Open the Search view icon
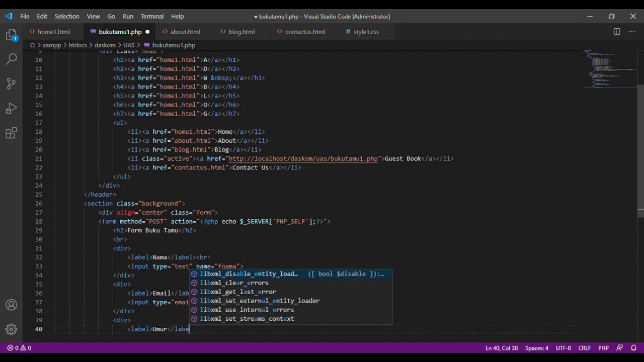 [11, 59]
